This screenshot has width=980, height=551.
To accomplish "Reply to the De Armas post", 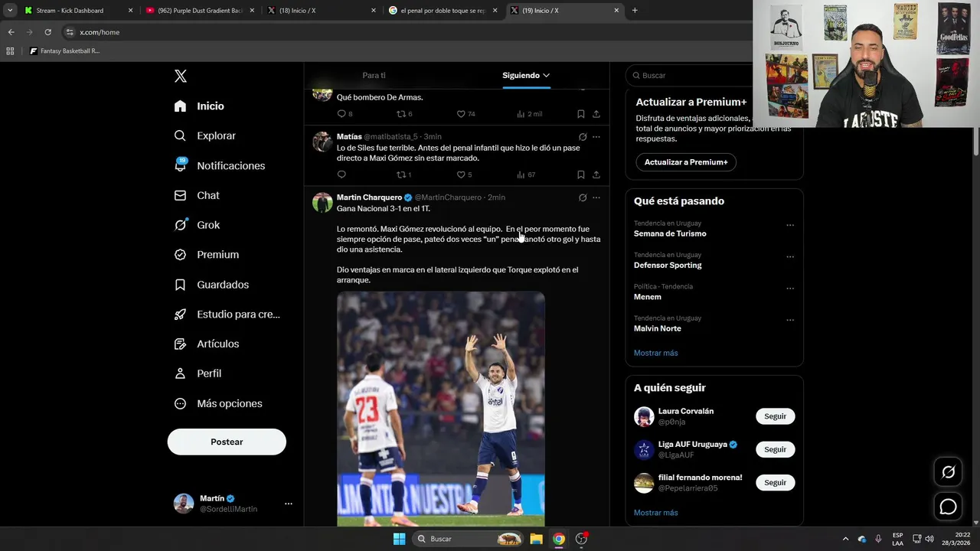I will tap(345, 114).
